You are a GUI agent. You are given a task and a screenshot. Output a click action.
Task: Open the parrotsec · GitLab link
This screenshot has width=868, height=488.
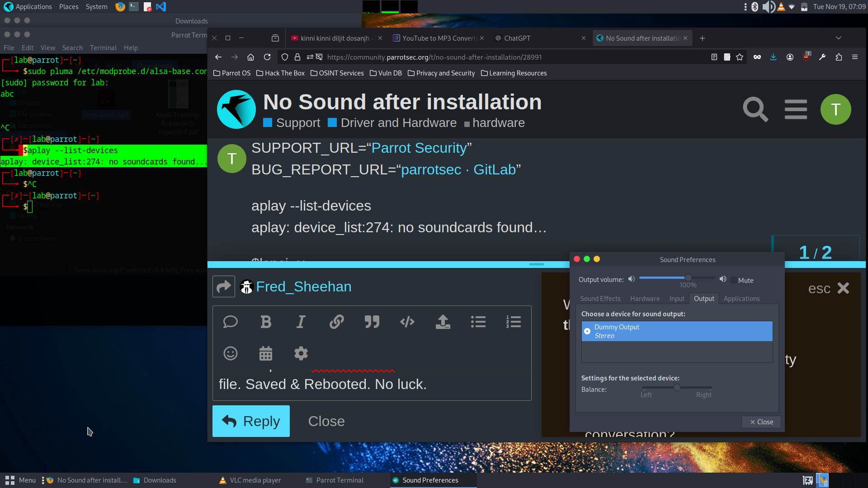458,170
